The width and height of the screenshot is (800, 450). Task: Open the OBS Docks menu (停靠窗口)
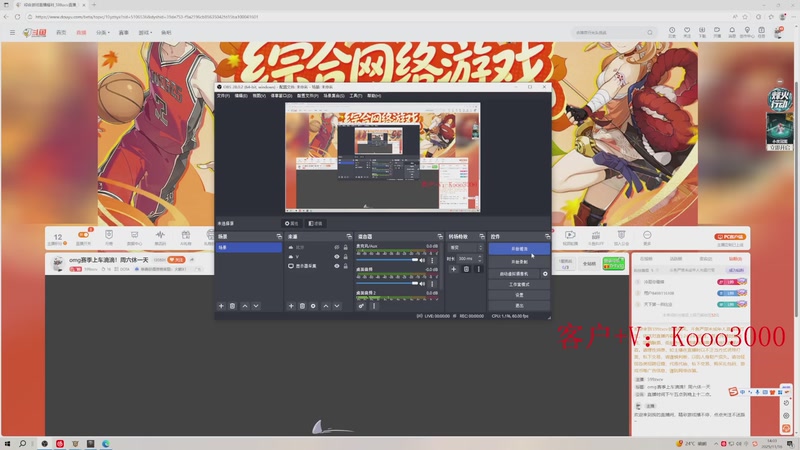click(x=281, y=96)
